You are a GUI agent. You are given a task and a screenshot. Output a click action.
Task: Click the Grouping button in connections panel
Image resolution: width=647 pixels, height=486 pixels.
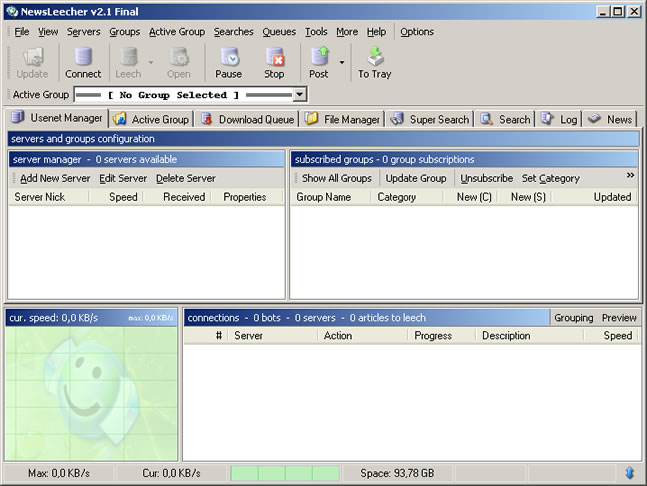[574, 318]
